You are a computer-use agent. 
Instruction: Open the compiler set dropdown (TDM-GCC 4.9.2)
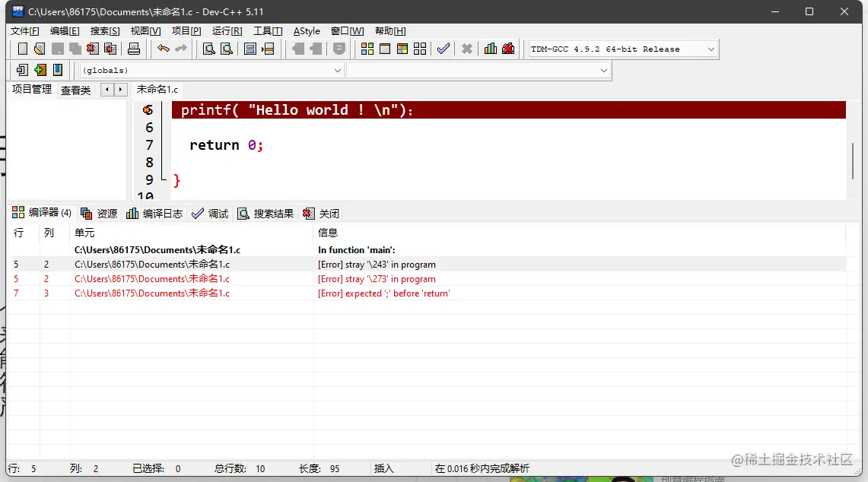[x=623, y=49]
